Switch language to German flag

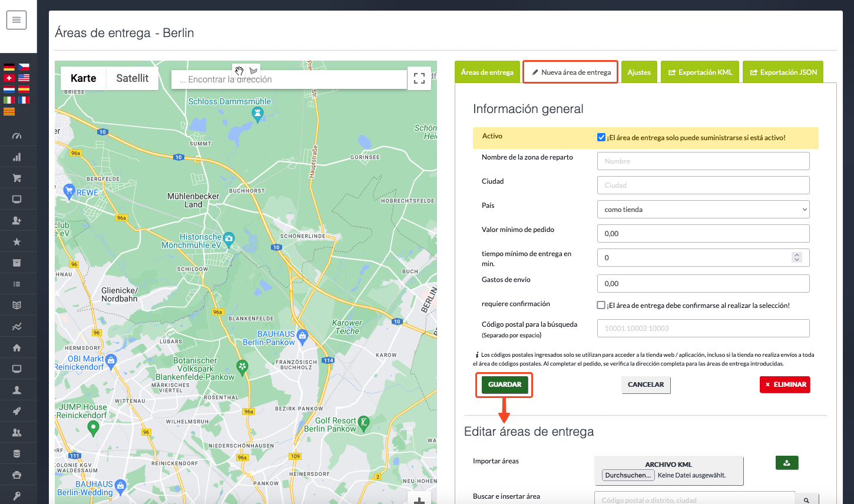9,67
